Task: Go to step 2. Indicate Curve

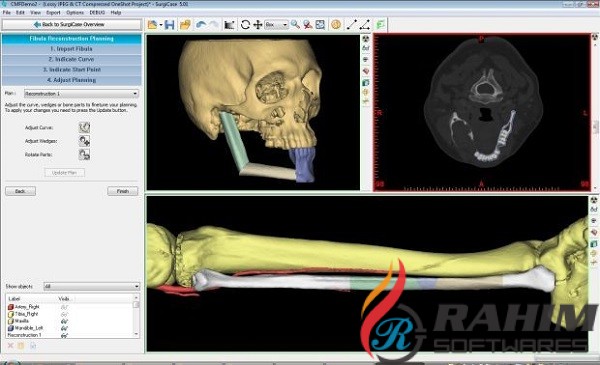Action: click(72, 59)
